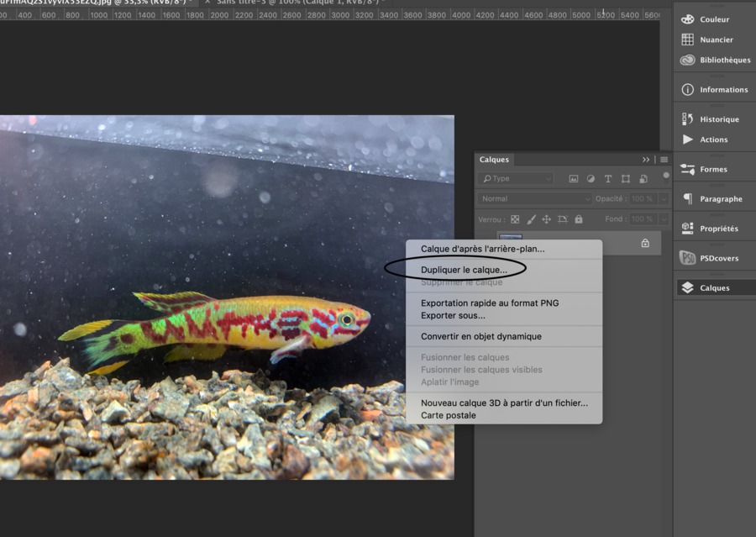This screenshot has width=756, height=537.
Task: Switch to the Sans titre-3 document tab
Action: tap(297, 3)
